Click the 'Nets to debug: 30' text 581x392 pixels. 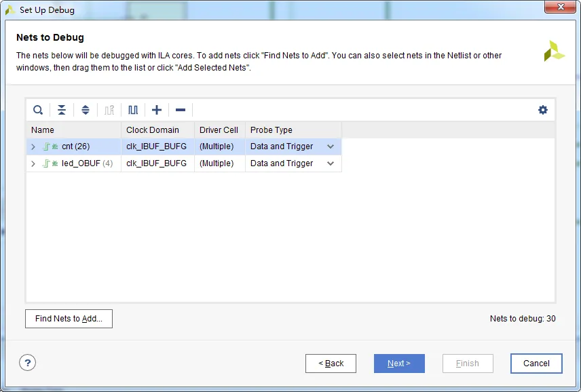click(x=523, y=319)
